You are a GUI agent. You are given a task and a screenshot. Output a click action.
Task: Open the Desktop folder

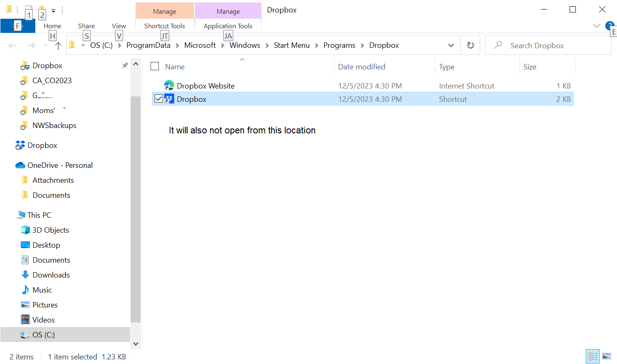(46, 245)
